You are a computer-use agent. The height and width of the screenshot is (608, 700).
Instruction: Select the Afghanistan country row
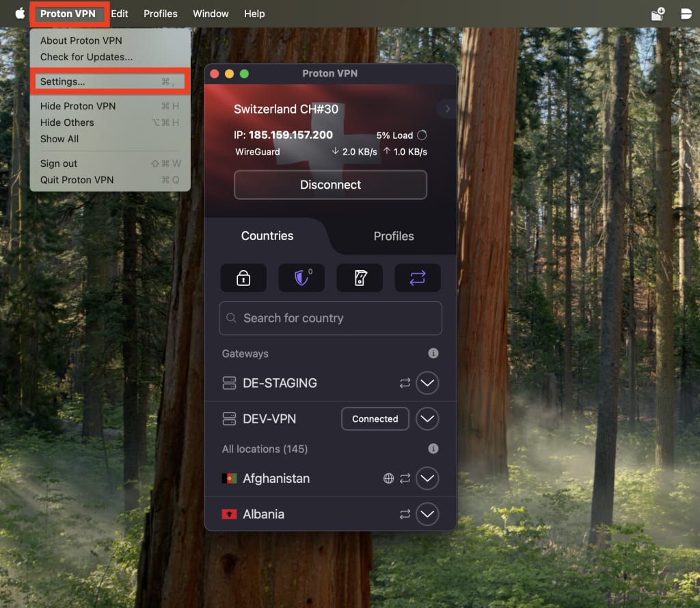click(330, 479)
